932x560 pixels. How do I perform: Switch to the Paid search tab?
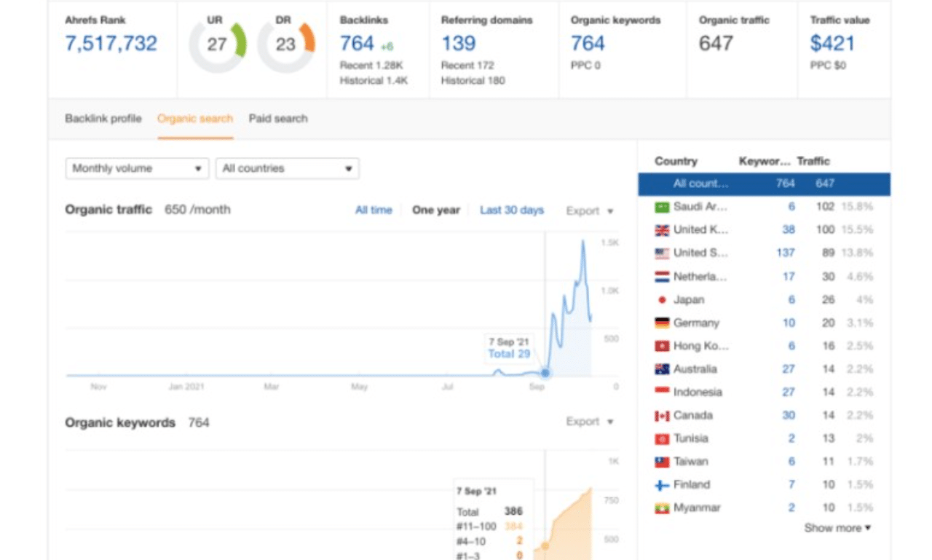coord(278,119)
